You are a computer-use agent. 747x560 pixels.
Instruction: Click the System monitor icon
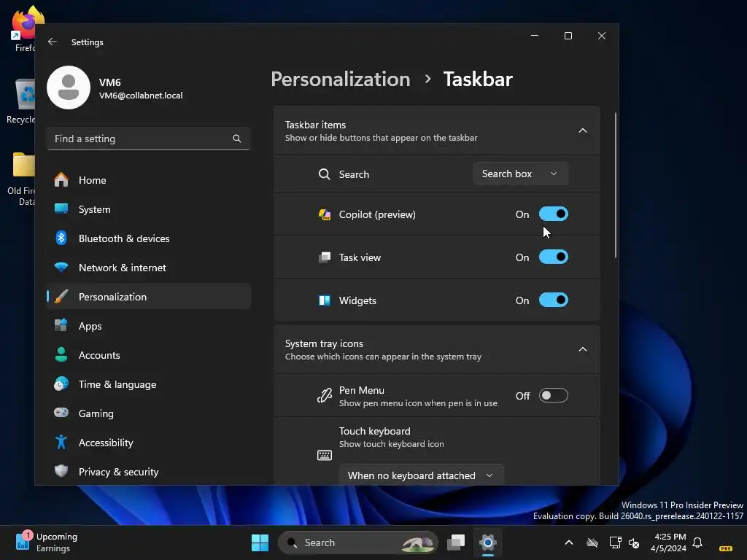click(61, 209)
